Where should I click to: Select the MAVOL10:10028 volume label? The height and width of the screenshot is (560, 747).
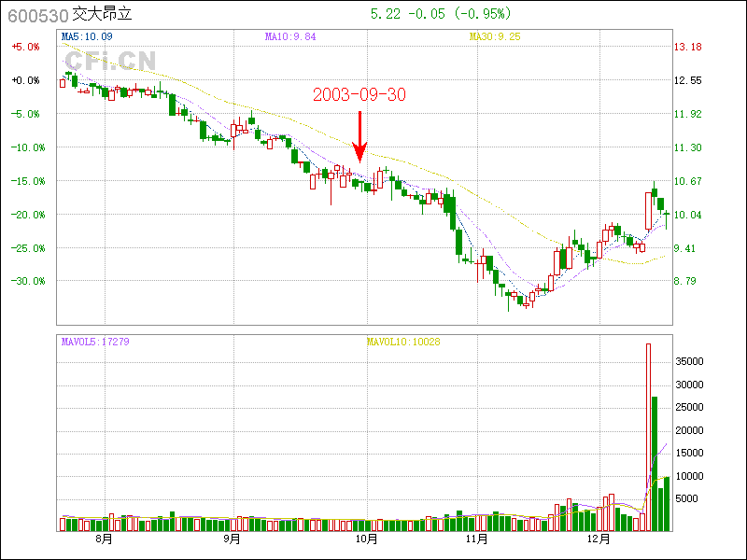403,342
